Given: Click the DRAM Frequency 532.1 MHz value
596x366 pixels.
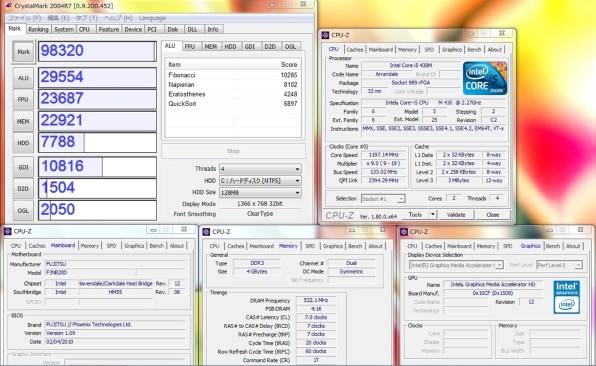Looking at the screenshot, I should (316, 300).
